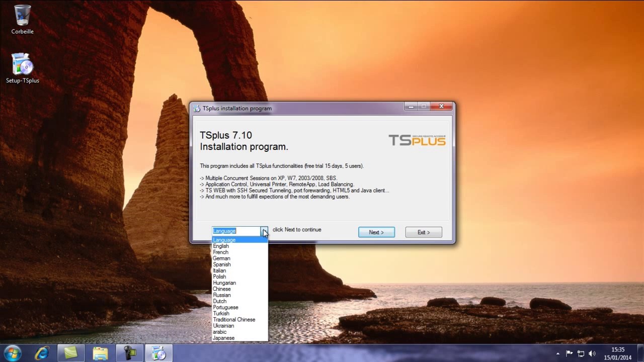Select arabic from the language list
Screen dimensions: 644x362
point(239,332)
